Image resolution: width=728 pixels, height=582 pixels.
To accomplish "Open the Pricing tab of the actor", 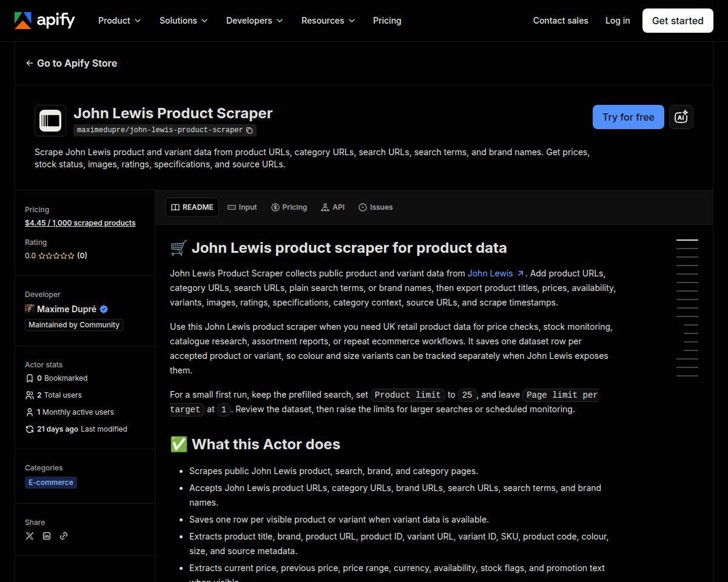I will [x=289, y=207].
